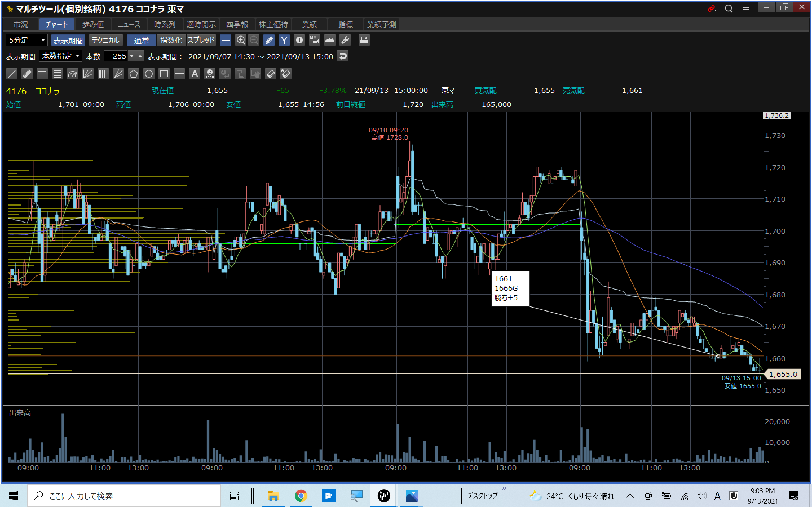This screenshot has height=507, width=812.
Task: Switch to the 歩み値 tab
Action: [x=93, y=25]
